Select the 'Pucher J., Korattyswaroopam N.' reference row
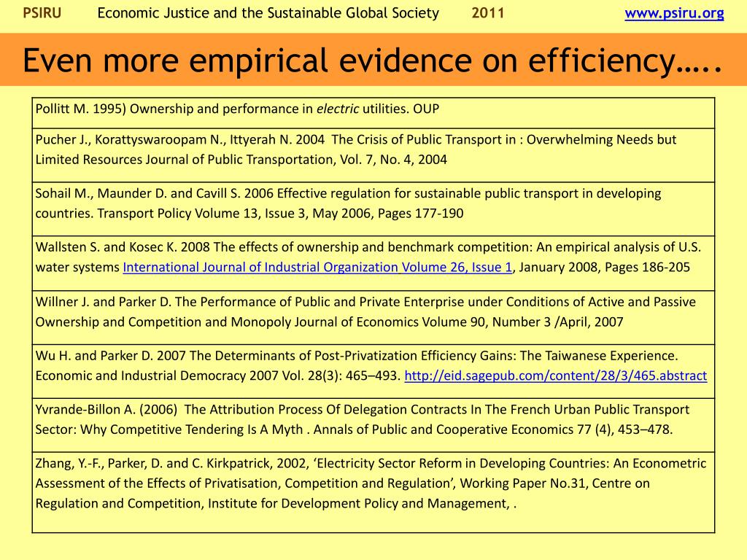 373,155
